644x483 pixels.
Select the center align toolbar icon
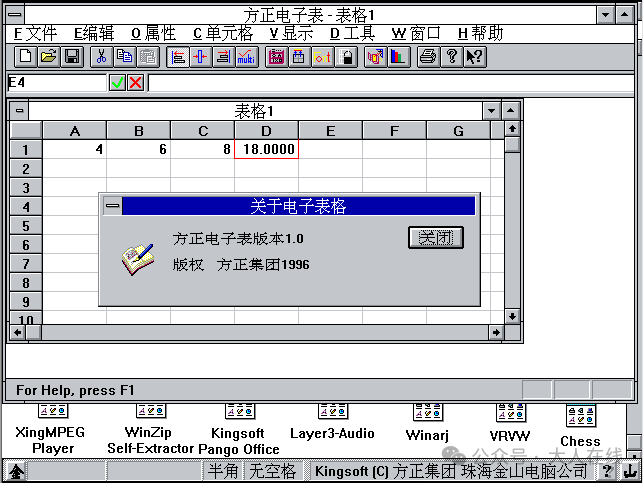click(201, 57)
